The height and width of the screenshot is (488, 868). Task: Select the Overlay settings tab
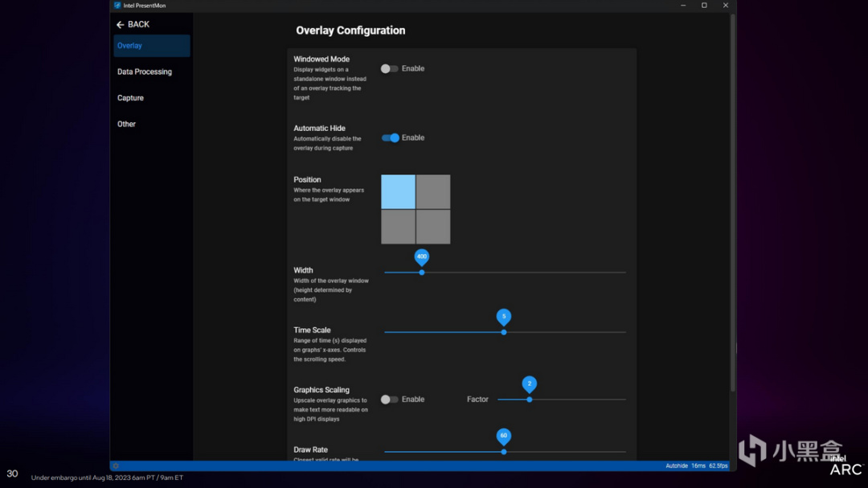(x=152, y=45)
